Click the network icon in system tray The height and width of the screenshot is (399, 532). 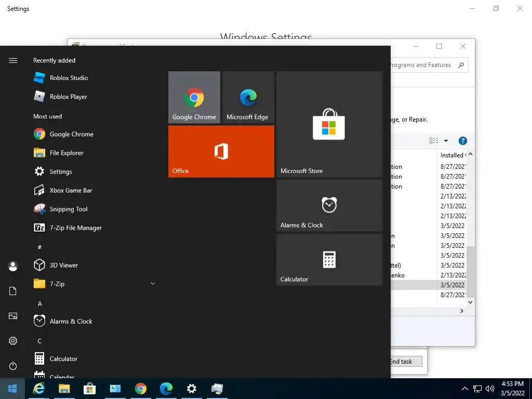click(x=477, y=389)
